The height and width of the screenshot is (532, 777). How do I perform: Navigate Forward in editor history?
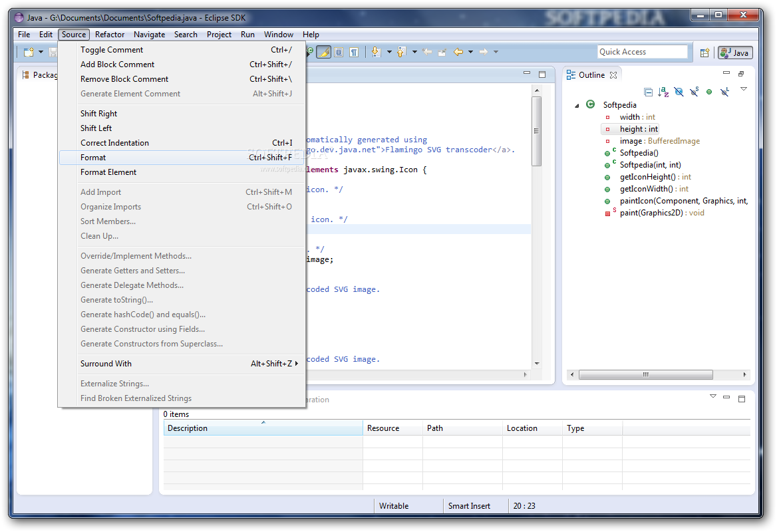484,52
